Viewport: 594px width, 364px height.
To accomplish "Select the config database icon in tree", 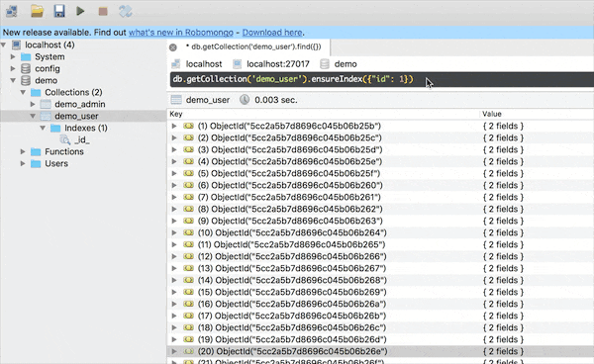I will coord(26,68).
